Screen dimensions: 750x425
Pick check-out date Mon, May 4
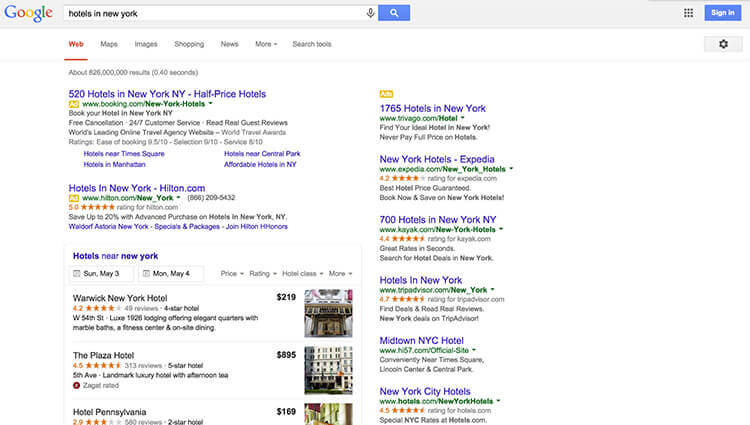coord(171,273)
